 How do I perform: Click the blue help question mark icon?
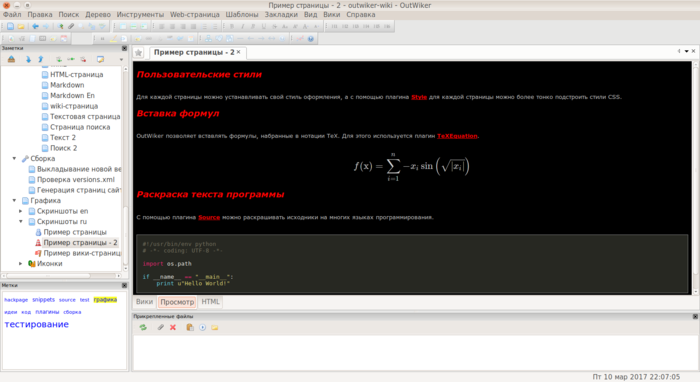point(311,39)
